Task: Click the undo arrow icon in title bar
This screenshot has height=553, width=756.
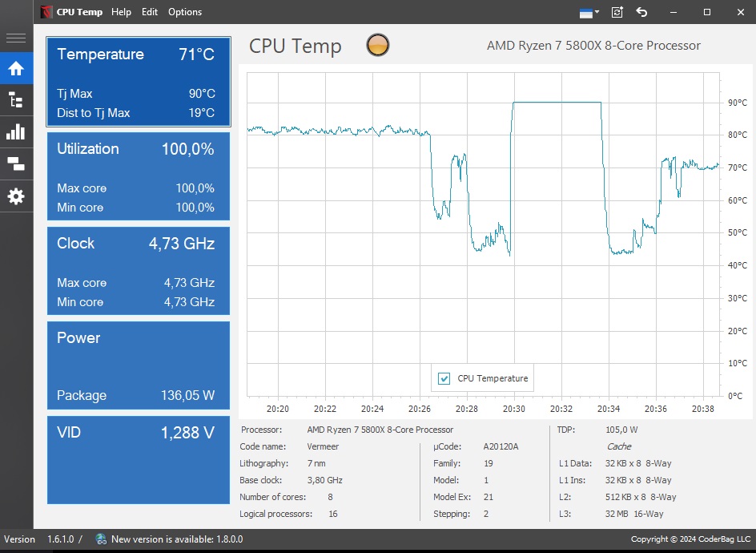Action: click(641, 12)
